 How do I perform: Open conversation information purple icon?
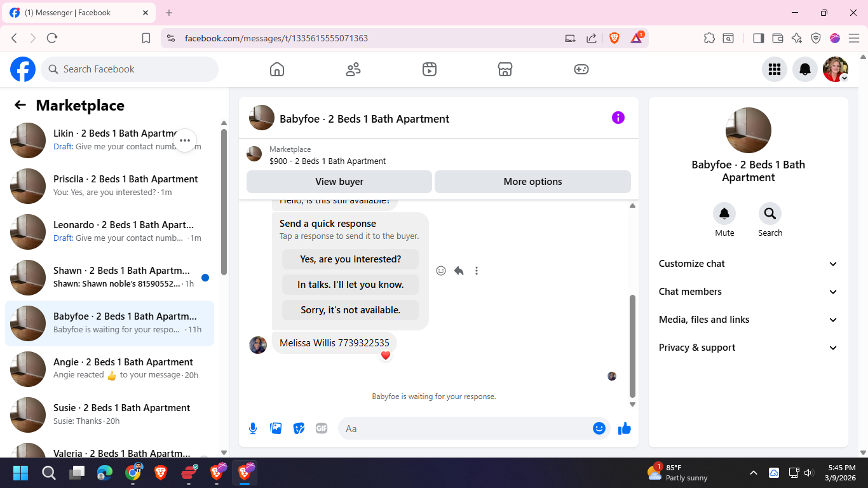pyautogui.click(x=618, y=118)
